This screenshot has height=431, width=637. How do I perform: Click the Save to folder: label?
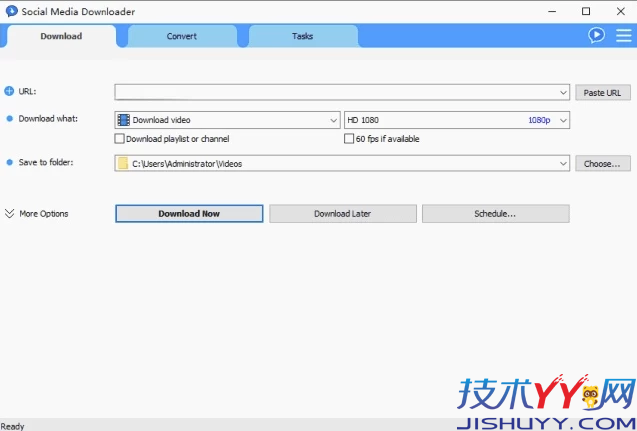click(46, 162)
